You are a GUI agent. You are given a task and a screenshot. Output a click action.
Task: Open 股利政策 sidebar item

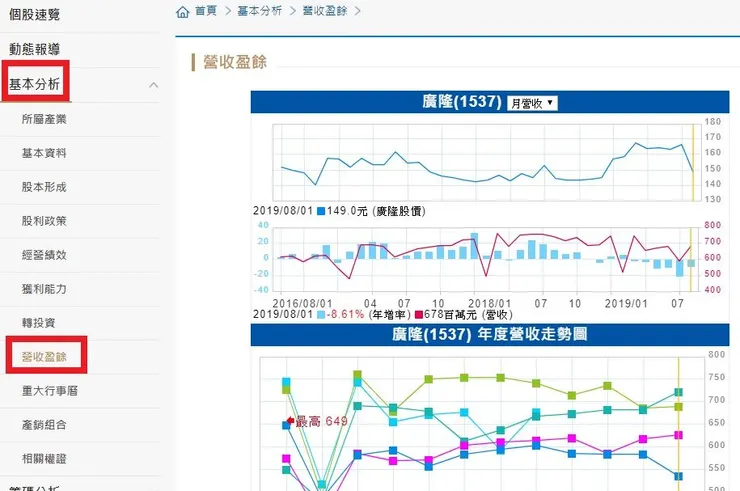pos(44,221)
